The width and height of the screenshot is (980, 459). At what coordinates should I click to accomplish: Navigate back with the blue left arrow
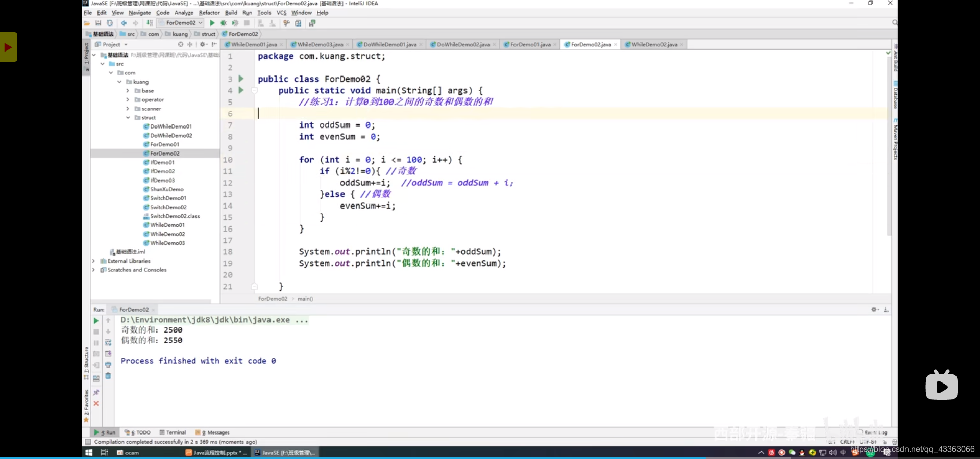(124, 23)
